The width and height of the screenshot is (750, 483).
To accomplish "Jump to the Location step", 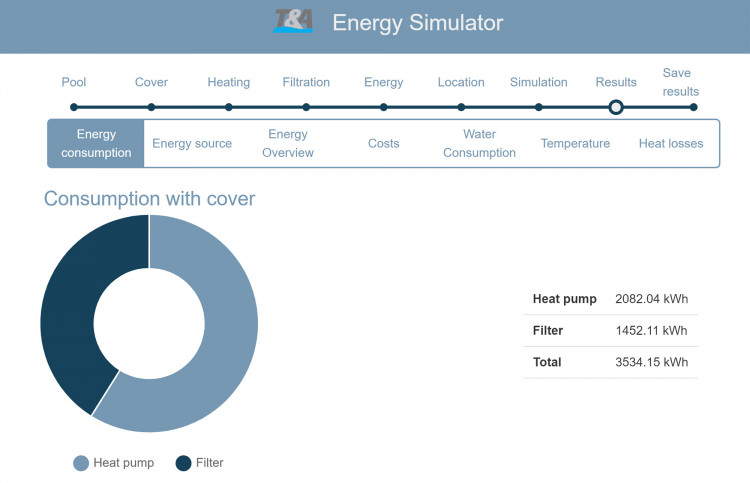I will click(x=461, y=82).
